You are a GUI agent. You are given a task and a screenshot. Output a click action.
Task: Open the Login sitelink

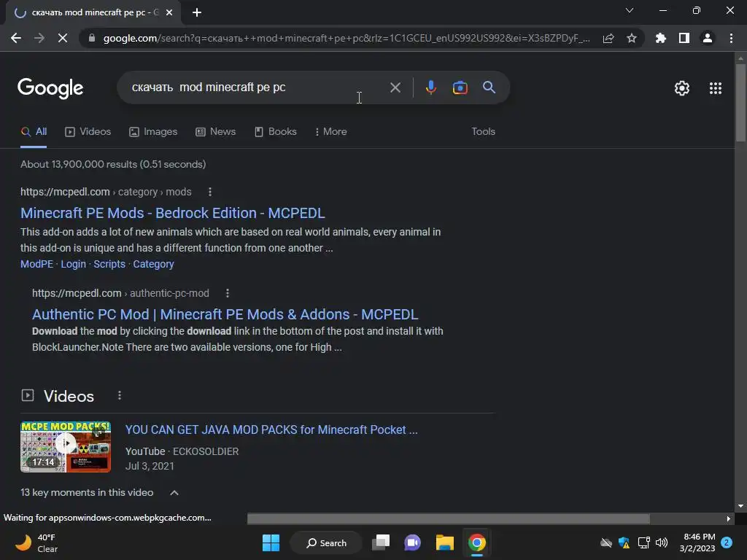click(x=74, y=264)
